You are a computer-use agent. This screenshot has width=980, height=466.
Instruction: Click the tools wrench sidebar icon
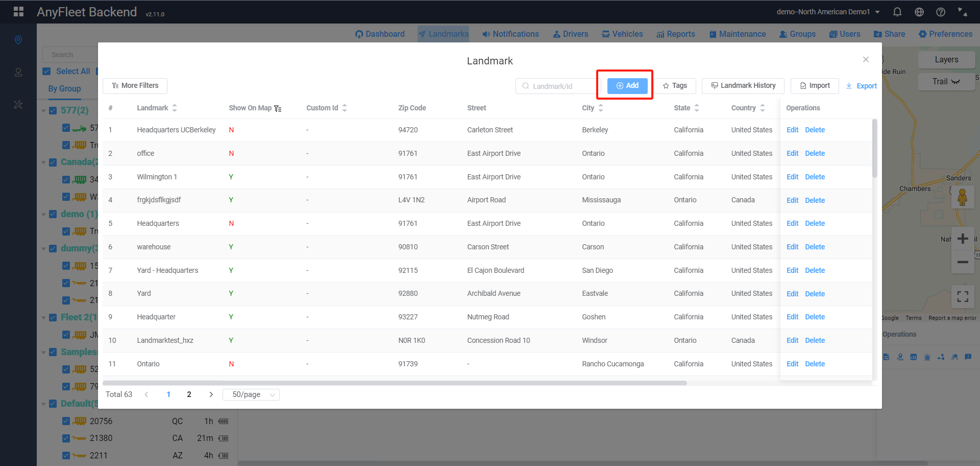(18, 105)
